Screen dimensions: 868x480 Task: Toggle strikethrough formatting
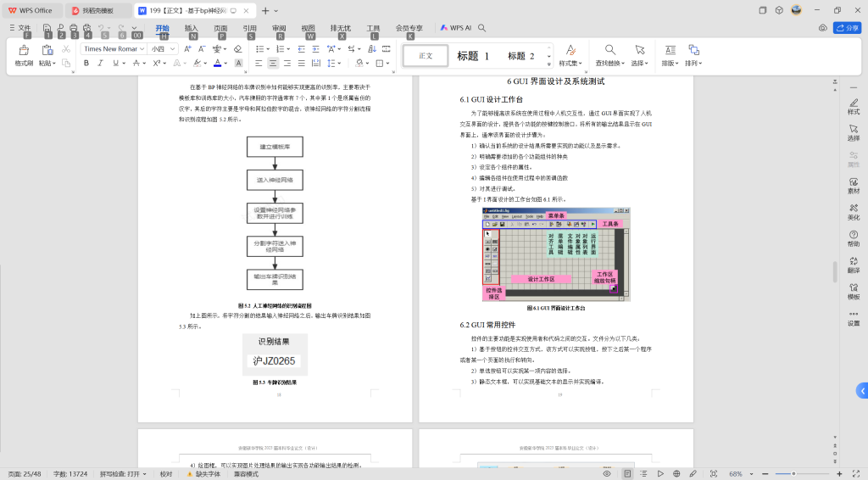(x=136, y=63)
